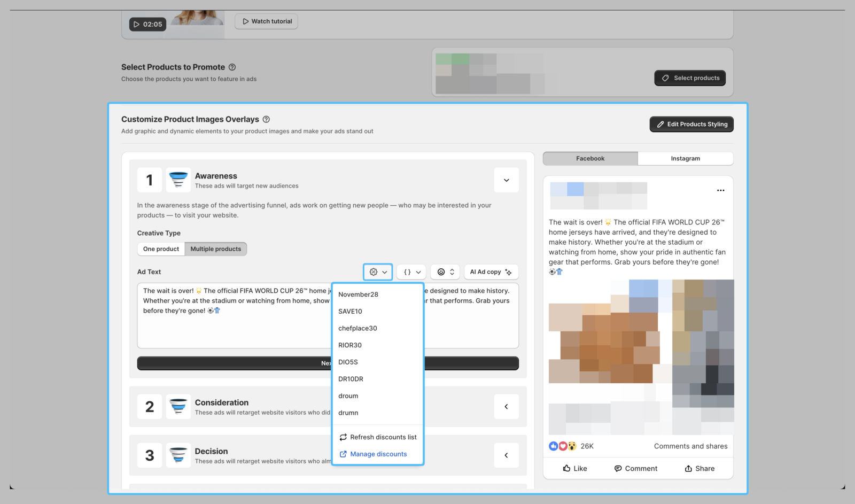Choose SAVE10 from the discounts list
Image resolution: width=855 pixels, height=504 pixels.
click(x=350, y=312)
